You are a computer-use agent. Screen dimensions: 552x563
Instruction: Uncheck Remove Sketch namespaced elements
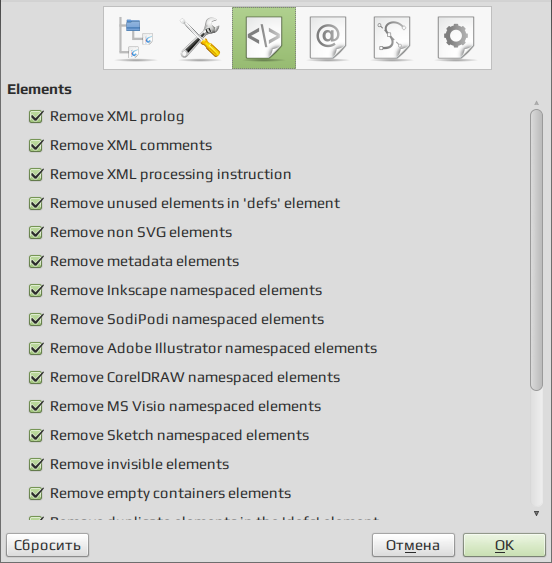point(36,436)
